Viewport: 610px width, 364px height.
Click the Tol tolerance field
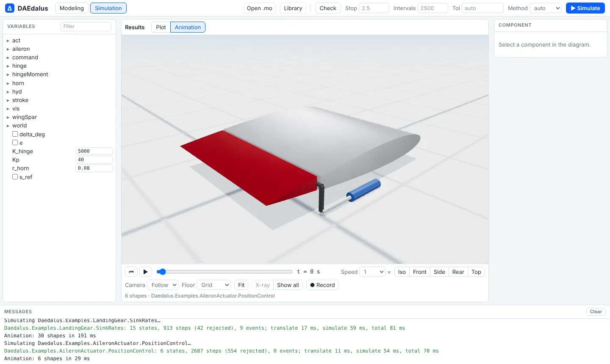click(482, 8)
